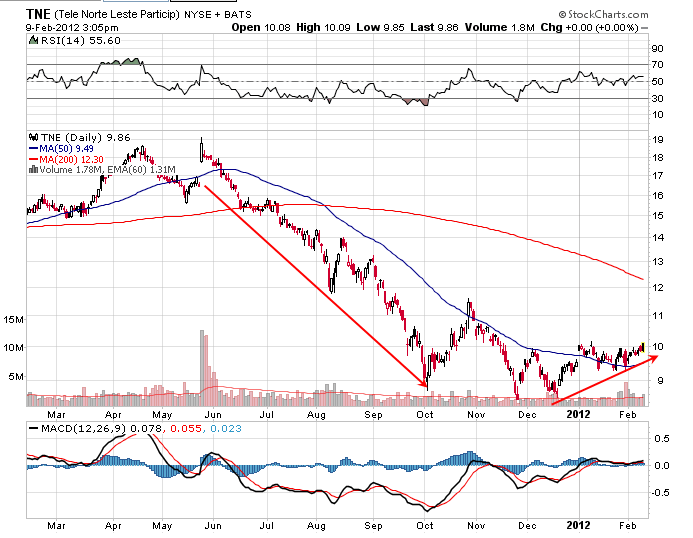Click the RSI(14) 55.60 indicator label
693x538 pixels.
81,41
